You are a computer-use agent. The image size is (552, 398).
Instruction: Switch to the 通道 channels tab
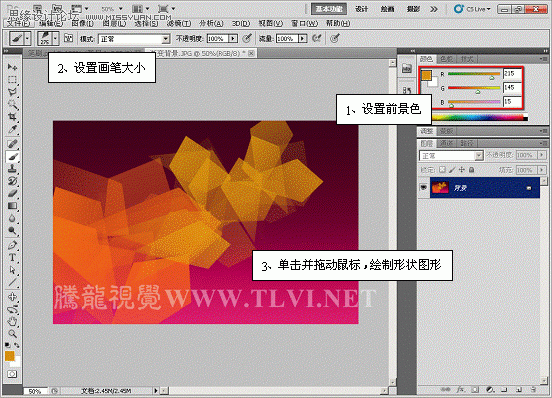point(446,143)
